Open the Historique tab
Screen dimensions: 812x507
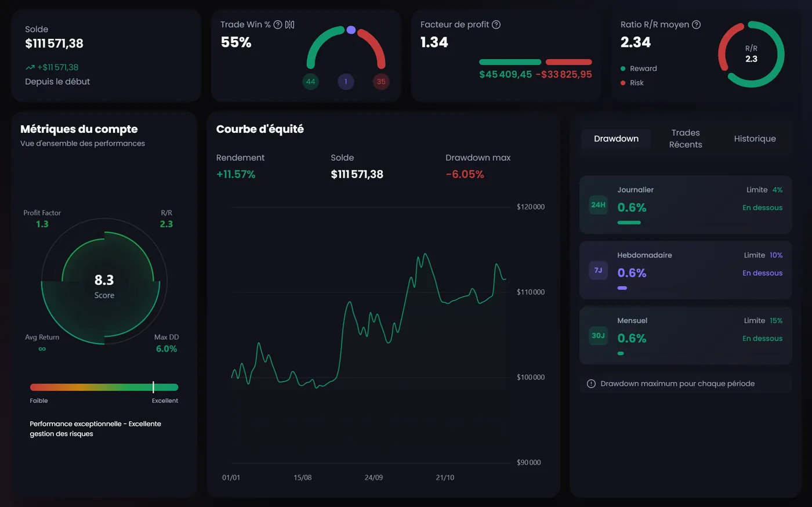pos(755,139)
